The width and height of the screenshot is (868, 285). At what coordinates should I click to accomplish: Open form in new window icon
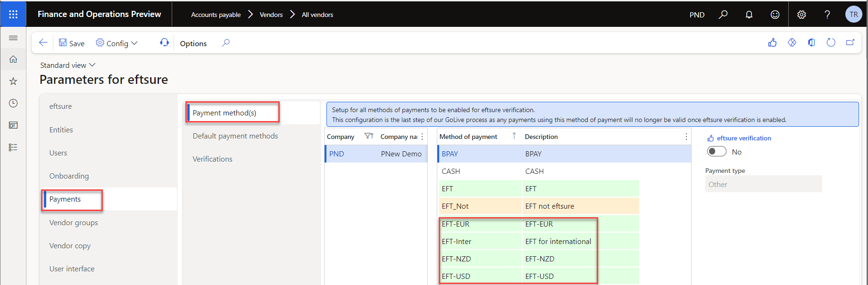click(x=850, y=43)
